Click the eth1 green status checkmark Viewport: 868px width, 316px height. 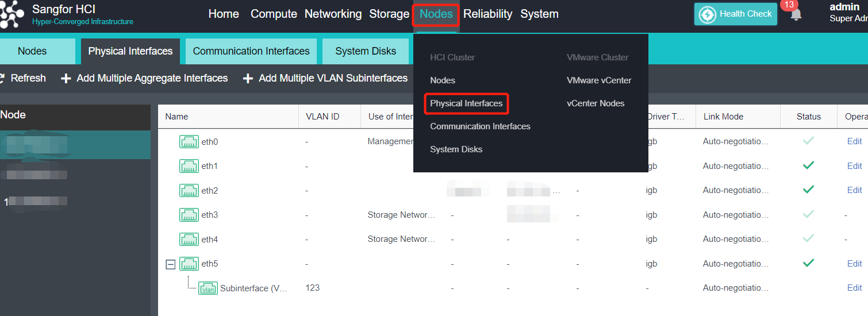click(808, 165)
